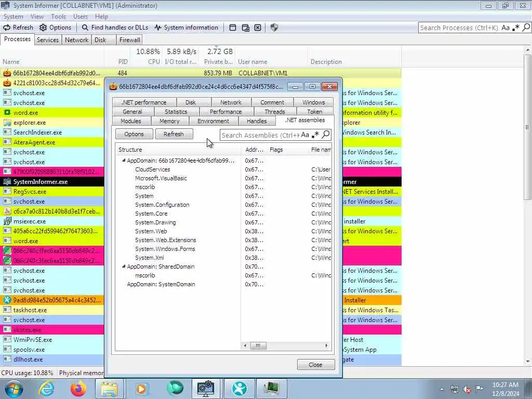The height and width of the screenshot is (399, 532).
Task: Open the Users menu
Action: tap(81, 17)
